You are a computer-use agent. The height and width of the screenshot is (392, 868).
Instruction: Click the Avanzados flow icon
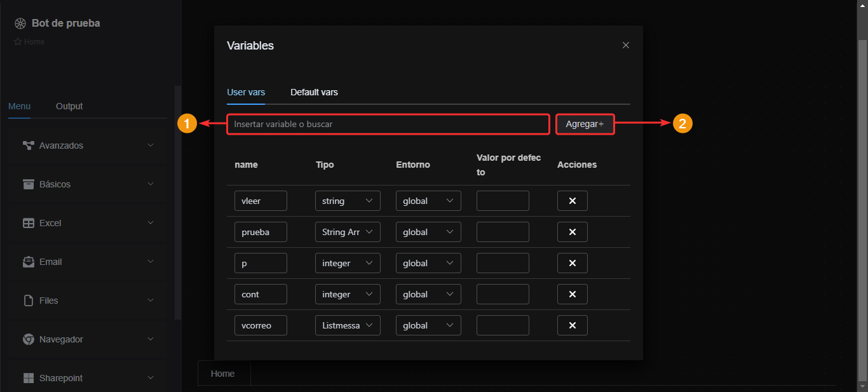click(29, 145)
